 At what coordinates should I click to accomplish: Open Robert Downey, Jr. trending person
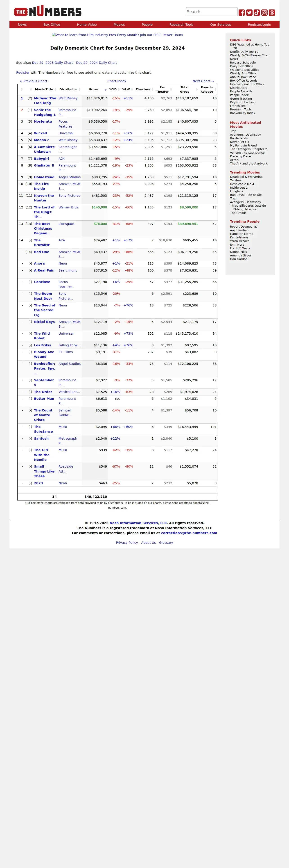tap(244, 227)
